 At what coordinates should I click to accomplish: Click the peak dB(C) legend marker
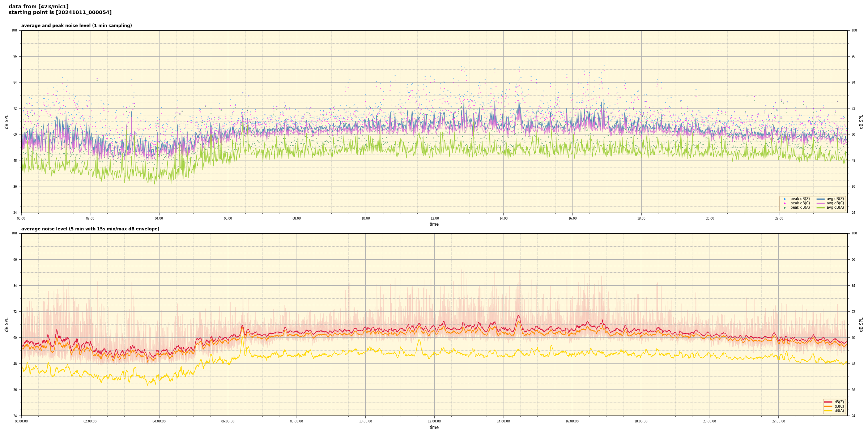point(784,203)
